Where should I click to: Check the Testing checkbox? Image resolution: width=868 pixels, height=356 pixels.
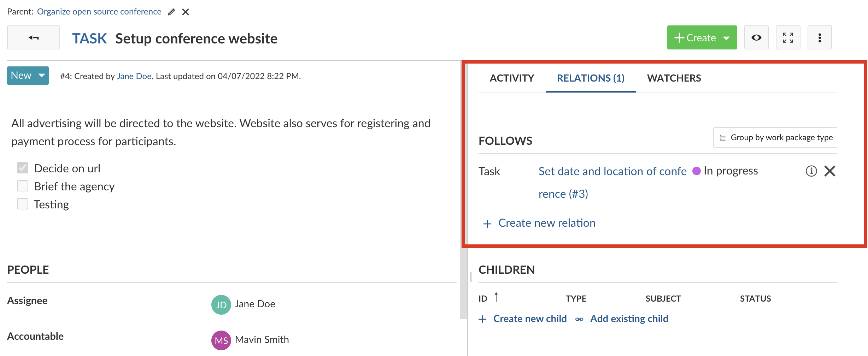(22, 203)
